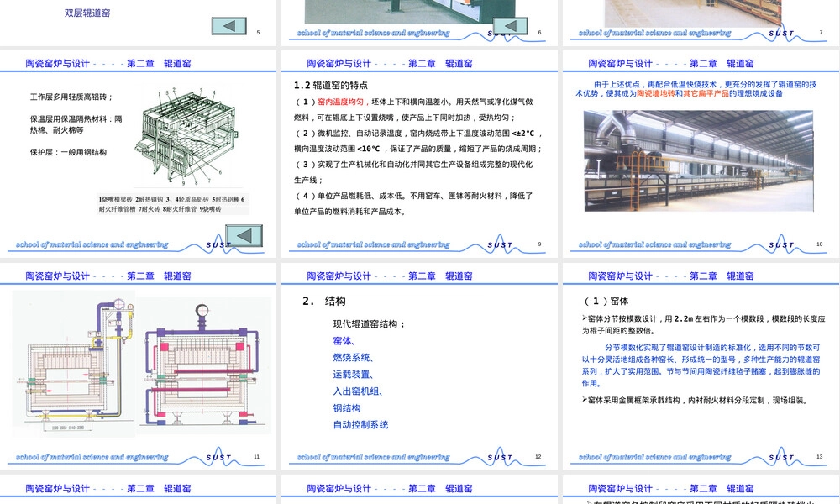Click slide number 7 in the footer
The height and width of the screenshot is (504, 840).
tap(821, 32)
